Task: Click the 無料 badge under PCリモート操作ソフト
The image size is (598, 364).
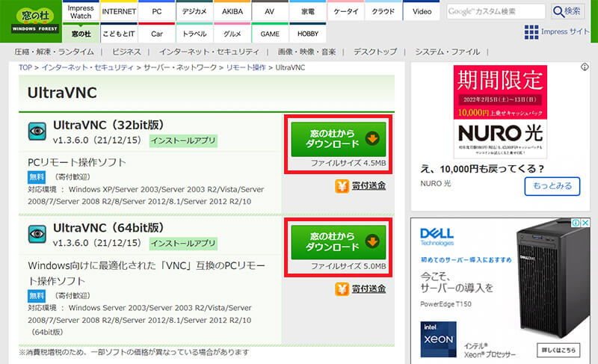Action: 37,177
